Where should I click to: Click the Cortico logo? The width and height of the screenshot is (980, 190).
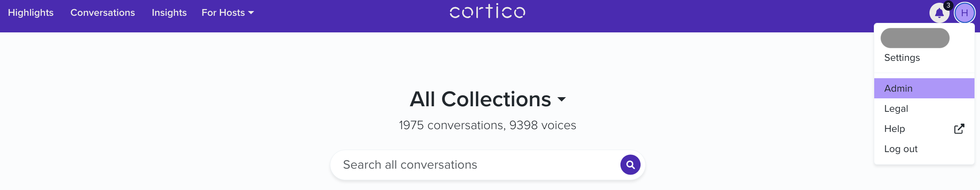tap(487, 11)
